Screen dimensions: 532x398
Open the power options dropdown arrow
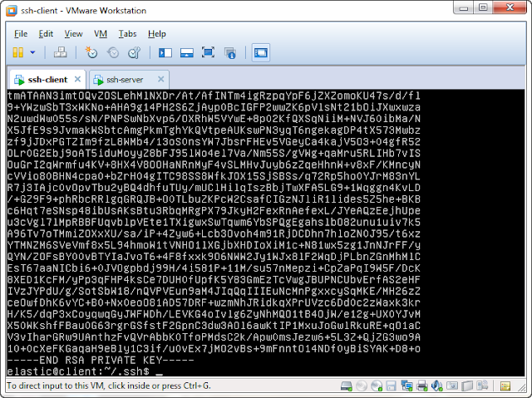coord(32,52)
